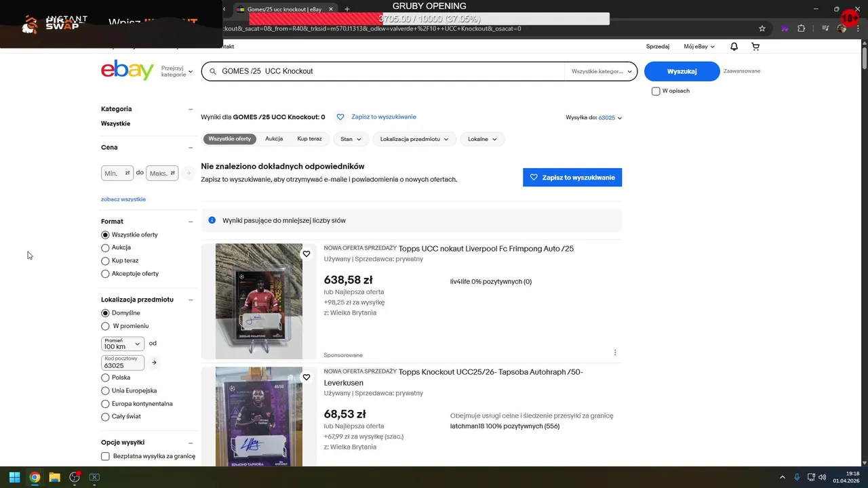Open the Chrome profile avatar
Viewport: 868px width, 488px height.
tap(842, 28)
